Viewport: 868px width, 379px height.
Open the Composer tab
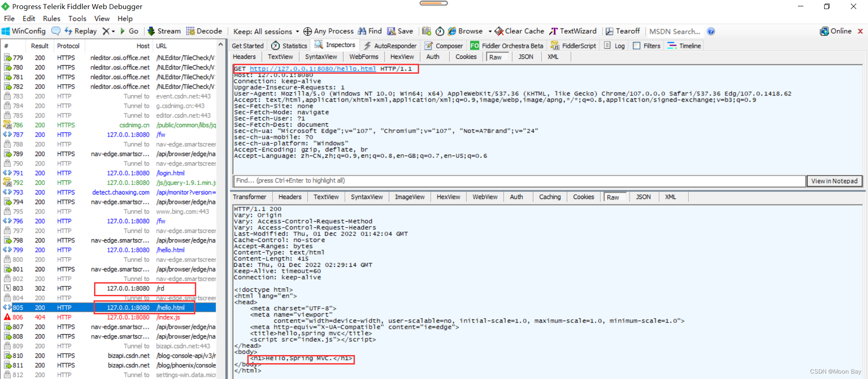coord(443,46)
